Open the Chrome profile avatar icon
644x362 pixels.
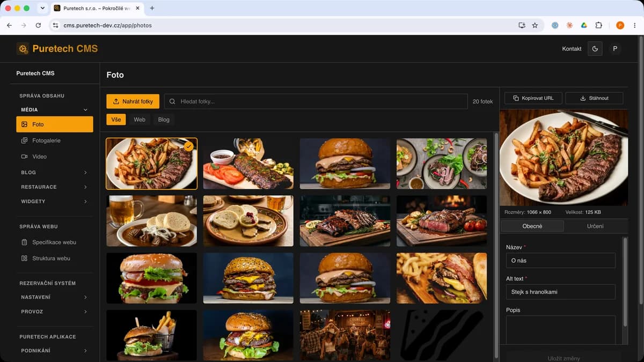click(x=620, y=25)
